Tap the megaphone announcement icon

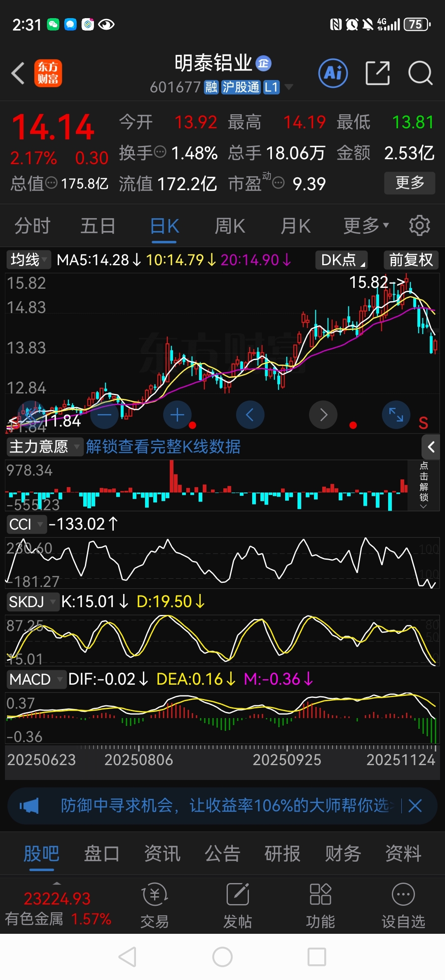click(29, 806)
